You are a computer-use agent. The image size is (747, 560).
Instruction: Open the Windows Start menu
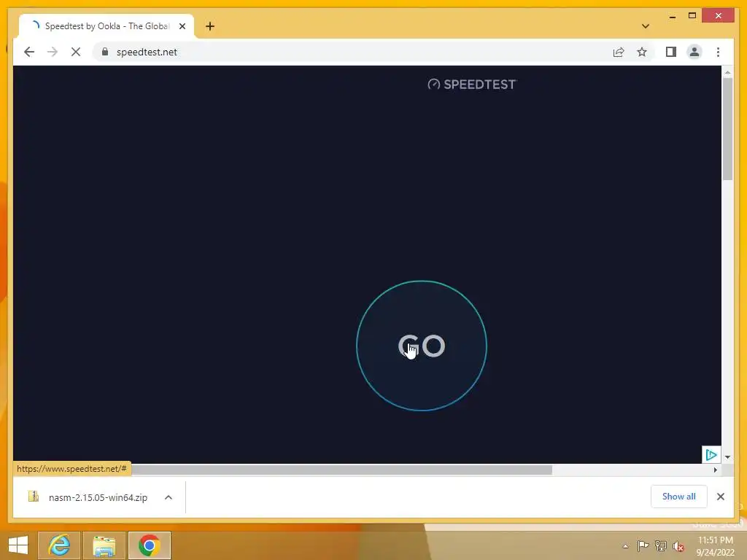coord(18,545)
